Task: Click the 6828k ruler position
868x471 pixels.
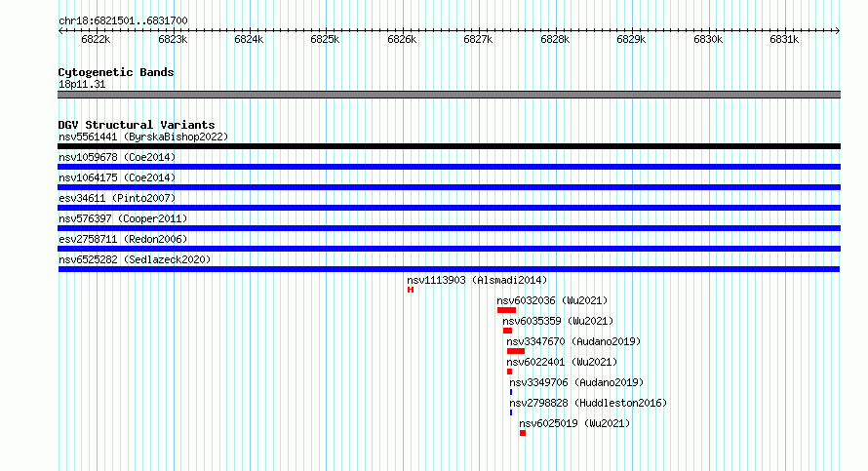Action: 555,39
